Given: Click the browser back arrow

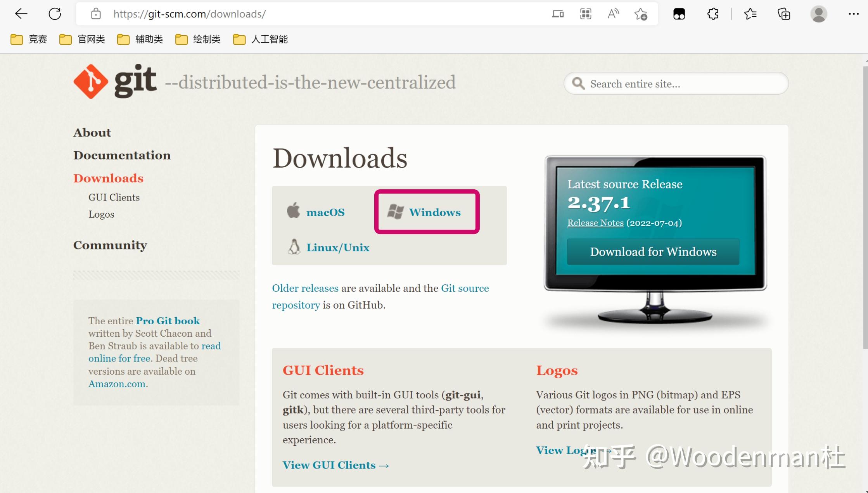Looking at the screenshot, I should pyautogui.click(x=21, y=14).
